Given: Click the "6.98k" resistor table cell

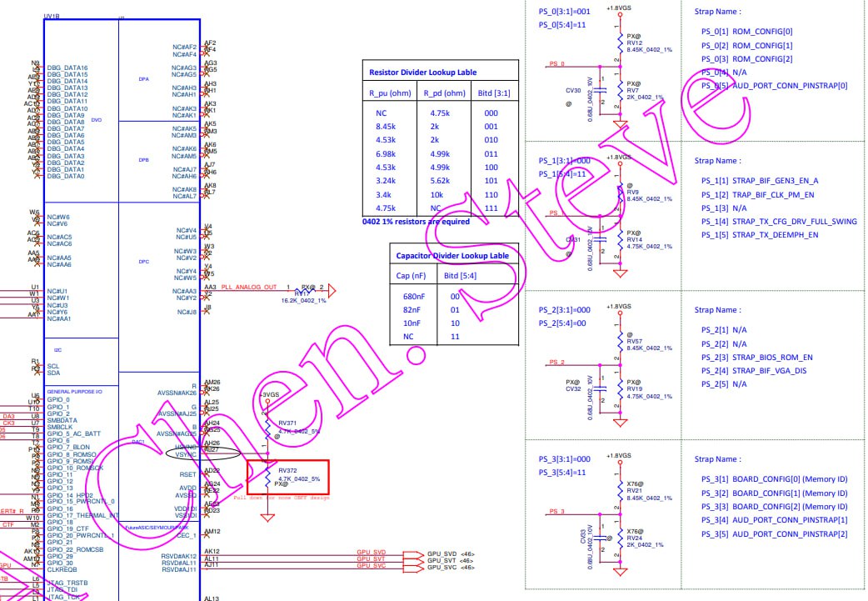Looking at the screenshot, I should [x=386, y=154].
